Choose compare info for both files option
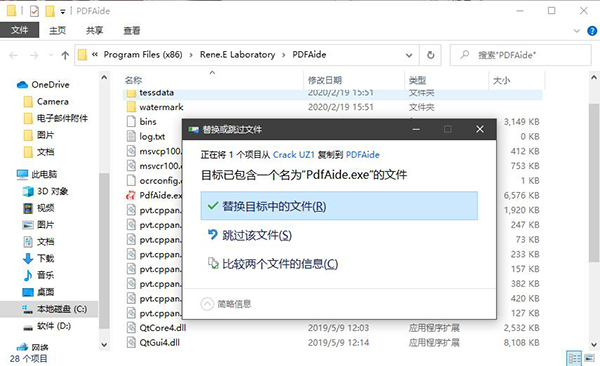 [272, 263]
